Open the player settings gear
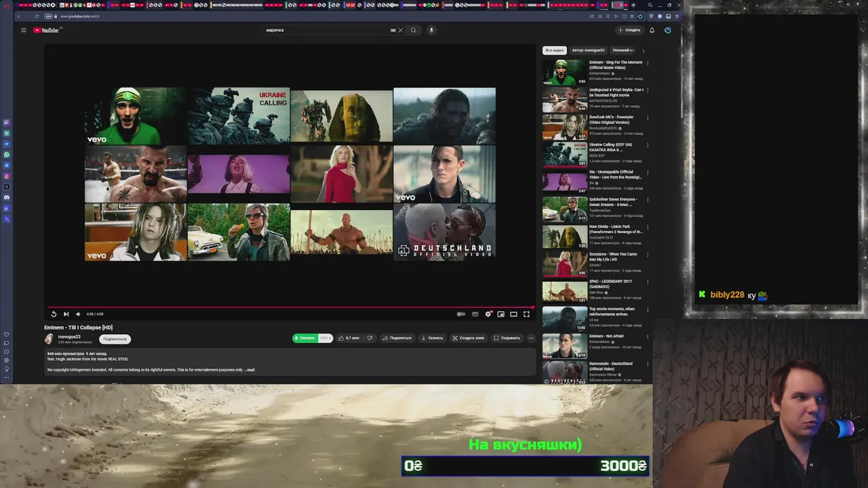The height and width of the screenshot is (488, 868). coord(488,314)
